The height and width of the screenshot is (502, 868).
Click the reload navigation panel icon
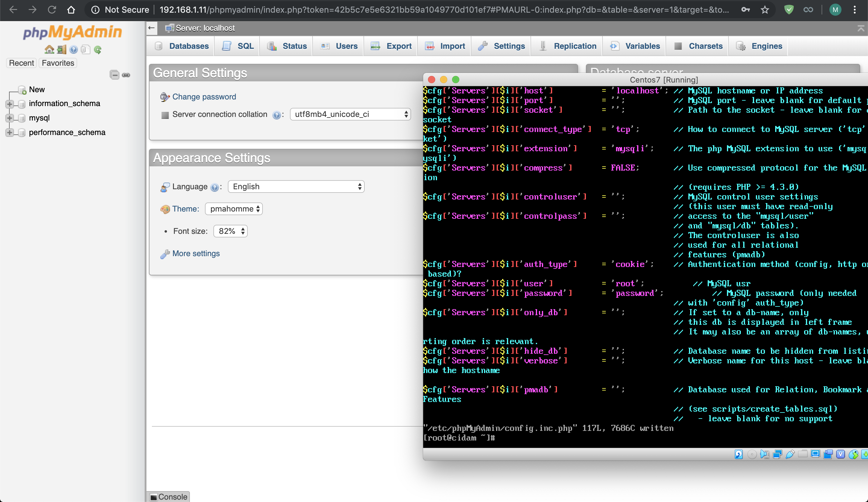coord(98,50)
